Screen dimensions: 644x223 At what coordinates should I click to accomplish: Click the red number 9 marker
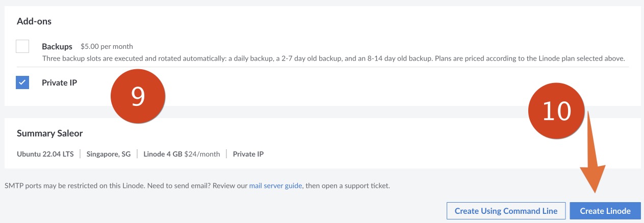[x=138, y=96]
